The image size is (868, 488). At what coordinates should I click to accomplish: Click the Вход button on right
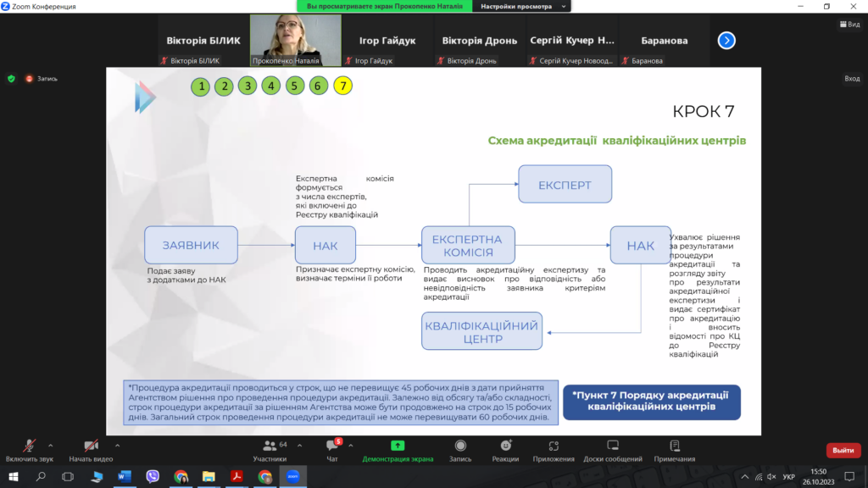pyautogui.click(x=851, y=79)
